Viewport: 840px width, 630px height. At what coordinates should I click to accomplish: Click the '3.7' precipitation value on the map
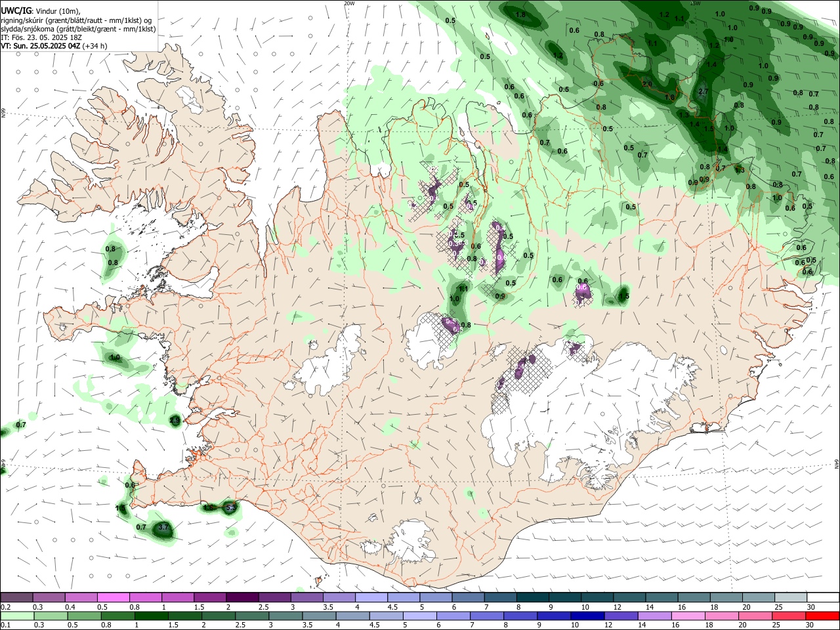pos(164,527)
